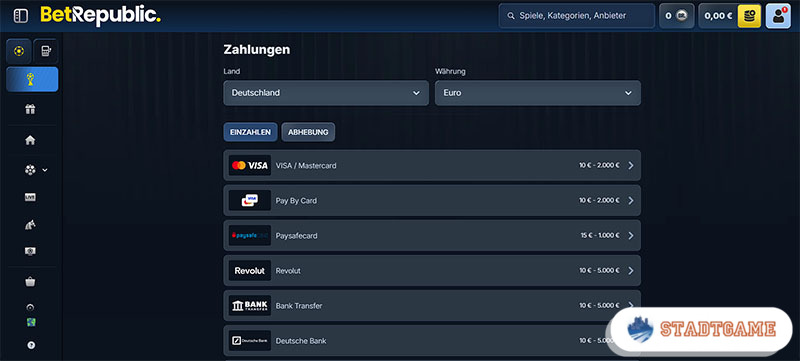Open the 0,00 € balance display
Viewport: 800px width, 361px height.
coord(718,16)
